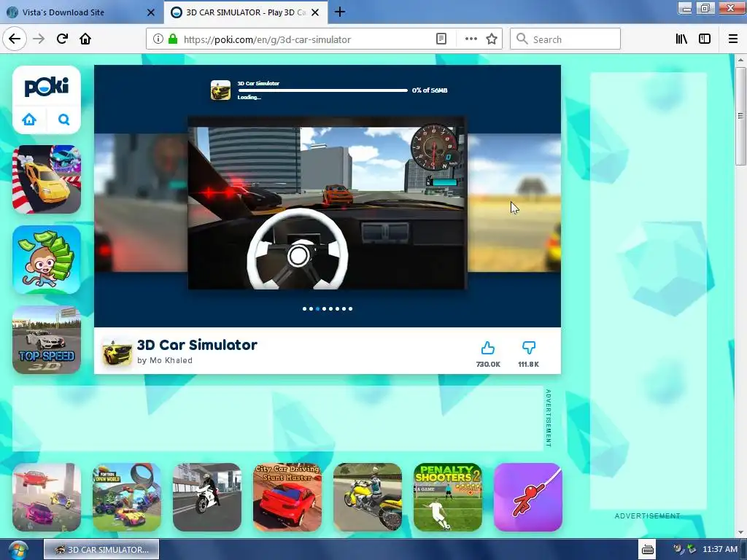The image size is (747, 560).
Task: Open the Top Speed 3D game thumbnail
Action: [x=47, y=340]
